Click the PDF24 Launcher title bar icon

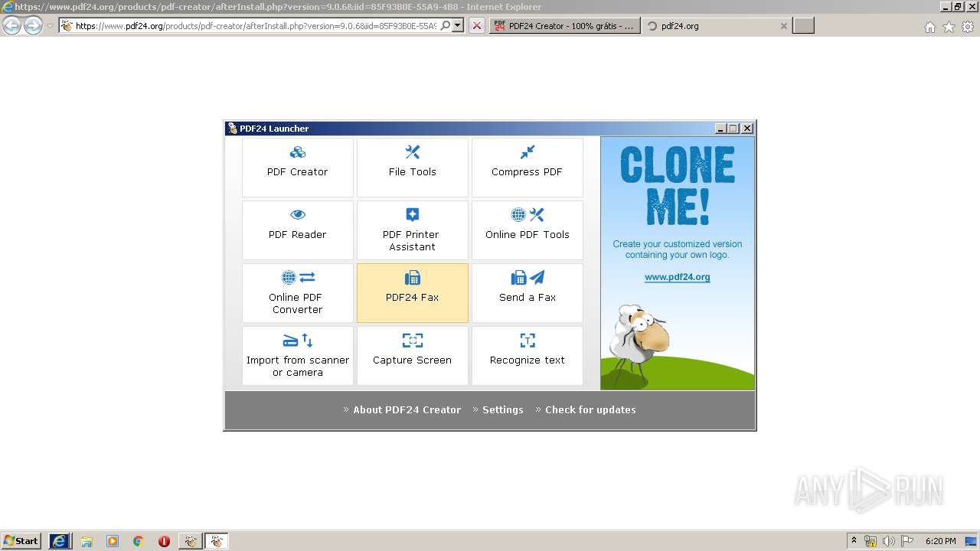(232, 129)
